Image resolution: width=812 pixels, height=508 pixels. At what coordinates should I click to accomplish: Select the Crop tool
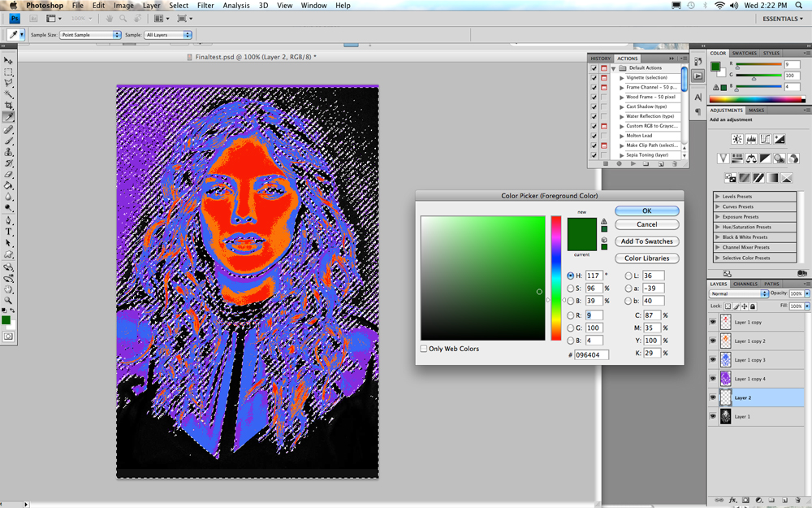tap(8, 106)
